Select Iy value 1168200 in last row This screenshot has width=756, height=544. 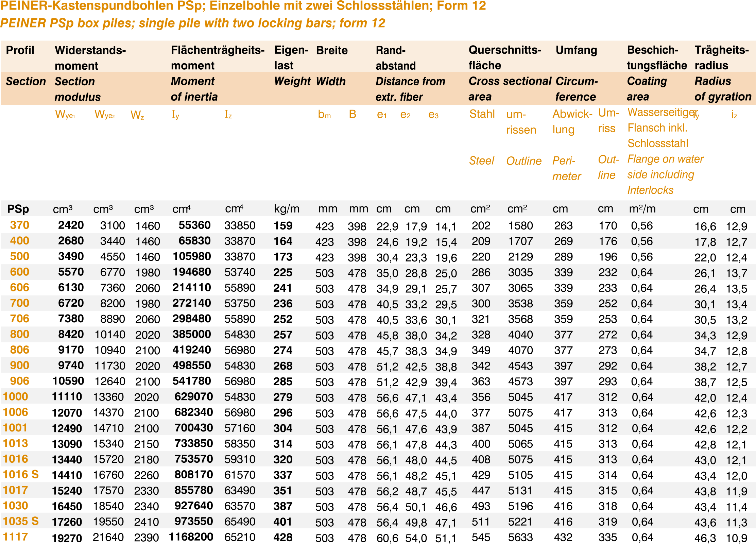(x=191, y=537)
